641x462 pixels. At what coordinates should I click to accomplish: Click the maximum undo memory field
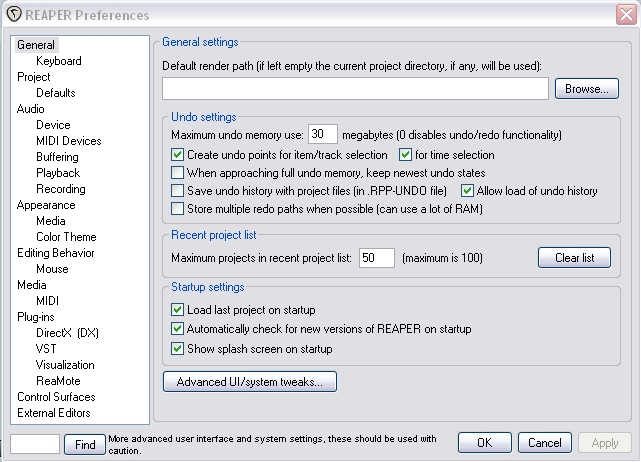click(x=323, y=135)
